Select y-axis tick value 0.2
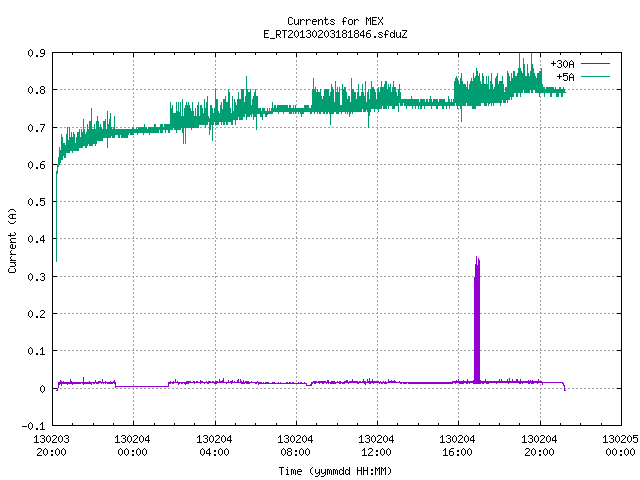 (x=36, y=314)
